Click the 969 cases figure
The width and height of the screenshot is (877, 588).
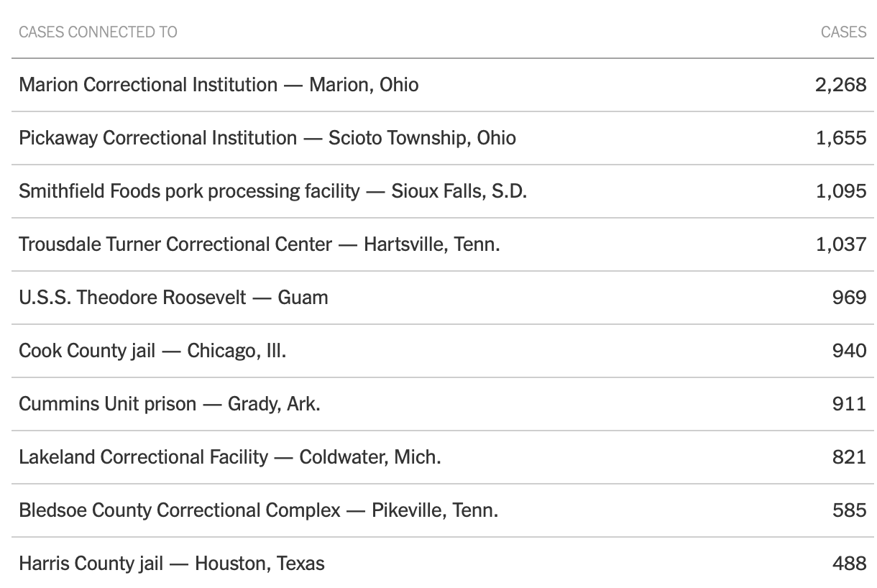tap(849, 298)
